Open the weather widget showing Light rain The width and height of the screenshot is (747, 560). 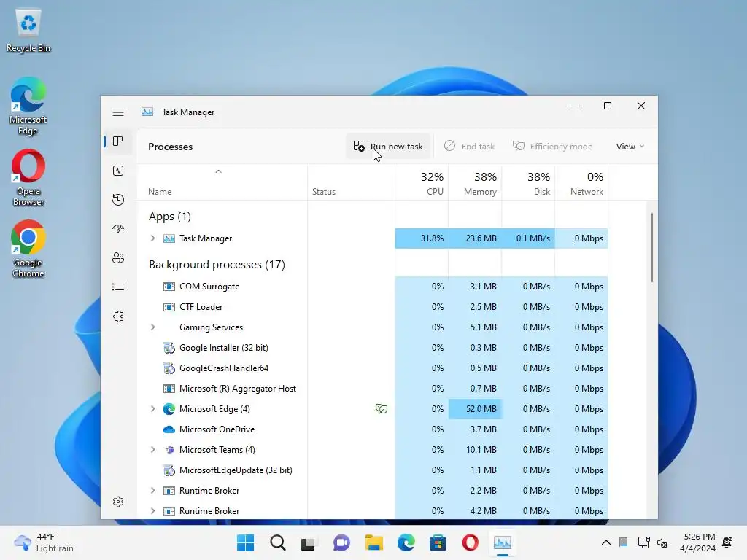click(44, 542)
